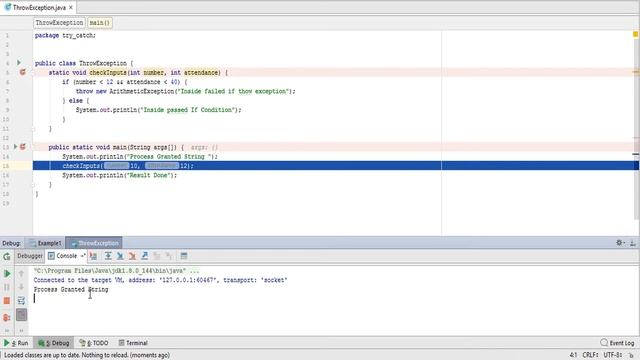Open the Terminal tool window
Image resolution: width=640 pixels, height=360 pixels.
tap(133, 343)
